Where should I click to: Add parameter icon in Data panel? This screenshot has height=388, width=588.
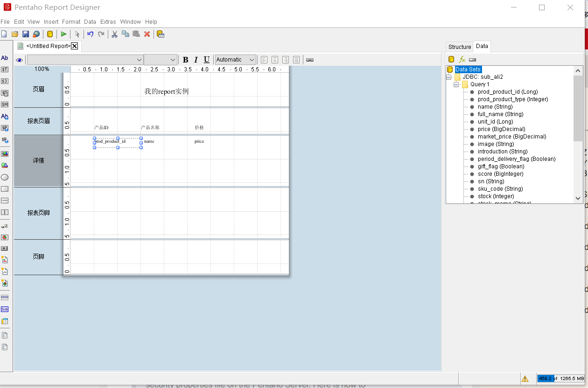473,59
